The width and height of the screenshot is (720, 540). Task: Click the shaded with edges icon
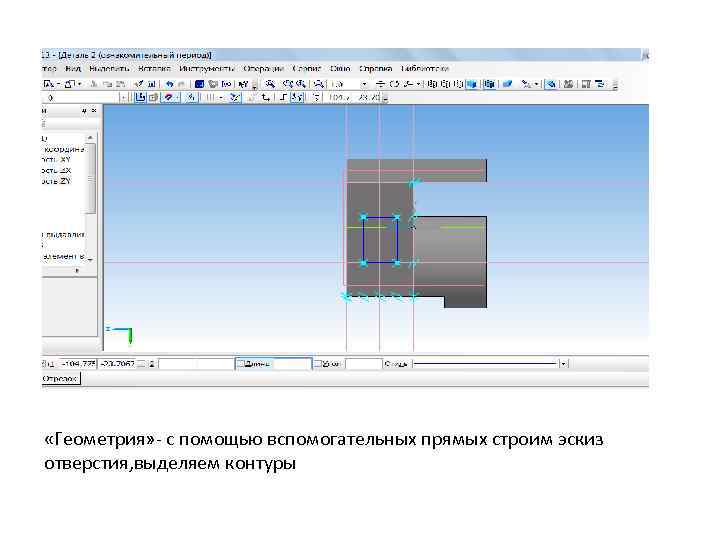(x=489, y=84)
